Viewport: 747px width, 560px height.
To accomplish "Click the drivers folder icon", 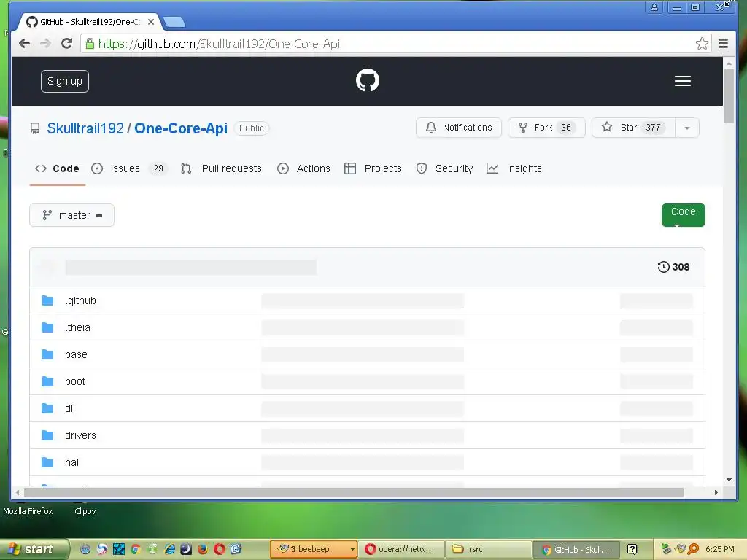I will [x=47, y=435].
